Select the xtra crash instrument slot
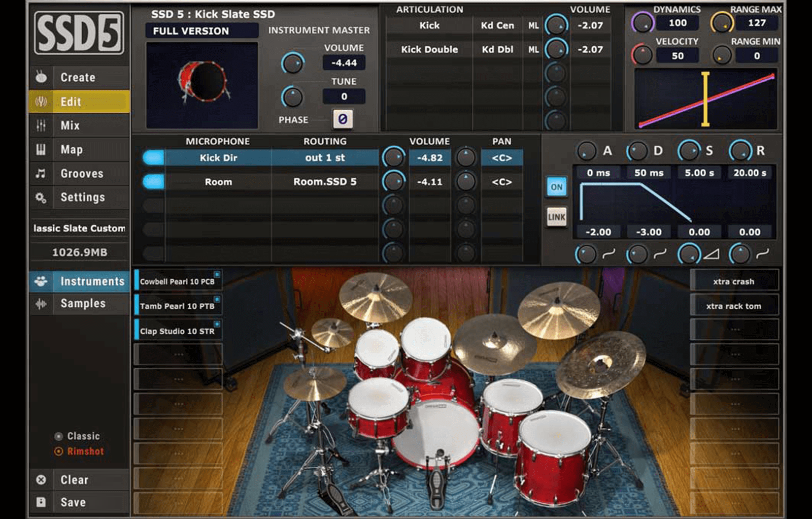 [735, 281]
